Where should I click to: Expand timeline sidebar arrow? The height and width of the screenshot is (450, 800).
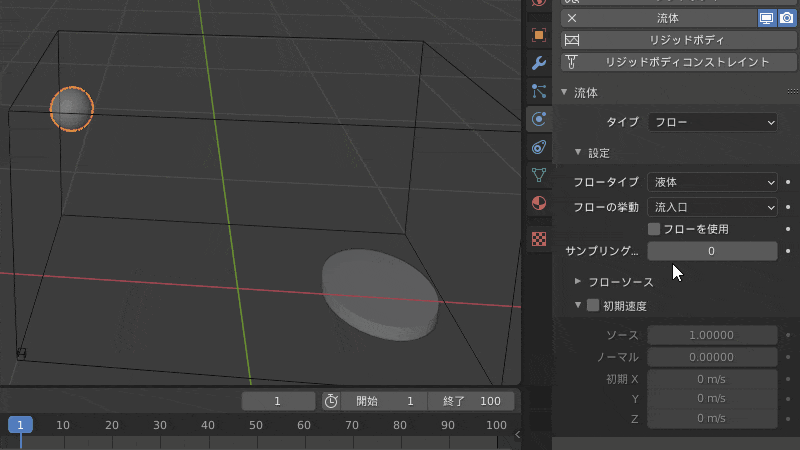point(517,435)
